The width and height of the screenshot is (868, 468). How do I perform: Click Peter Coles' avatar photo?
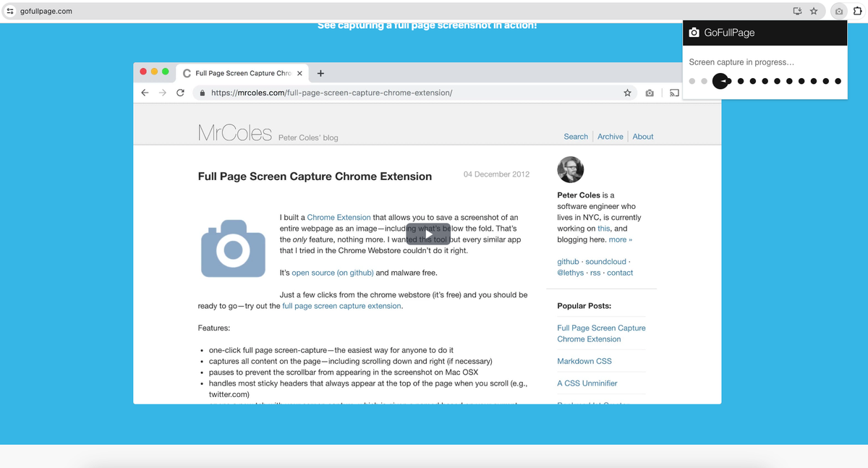coord(570,169)
